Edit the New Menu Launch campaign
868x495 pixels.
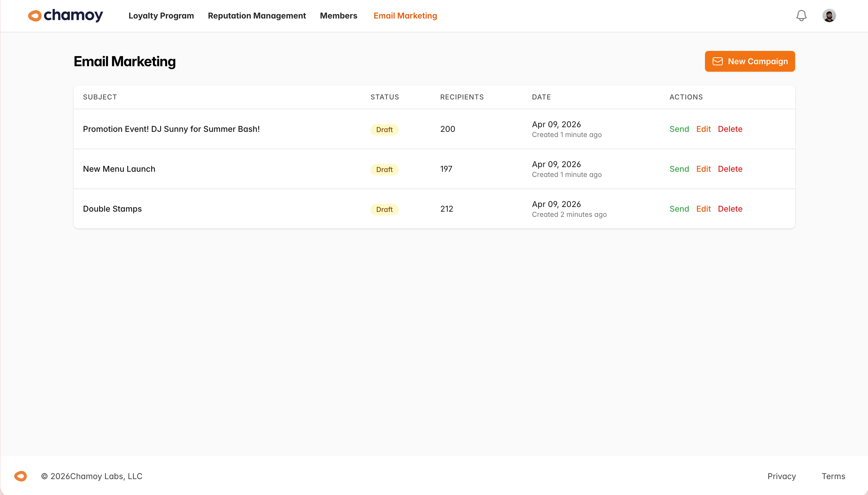click(703, 169)
